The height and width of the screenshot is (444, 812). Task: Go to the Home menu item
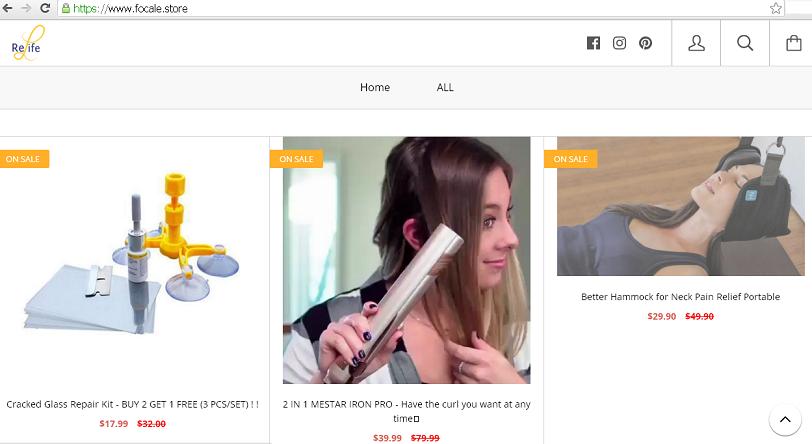[375, 87]
